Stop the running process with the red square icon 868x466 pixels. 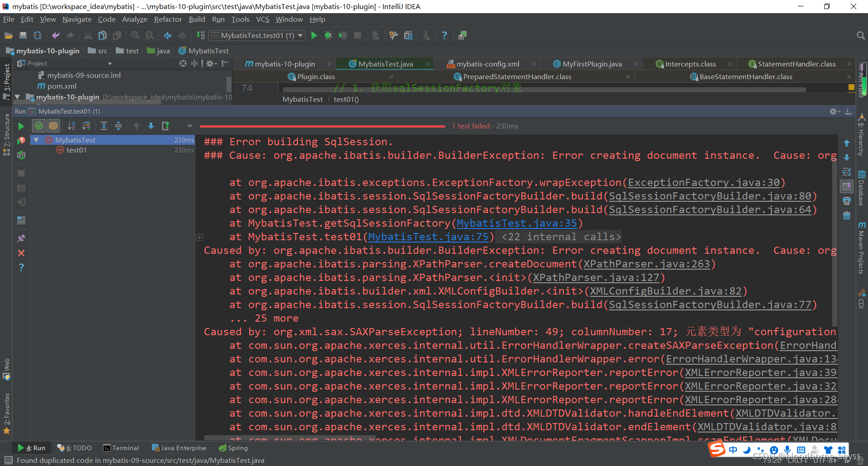coord(357,35)
